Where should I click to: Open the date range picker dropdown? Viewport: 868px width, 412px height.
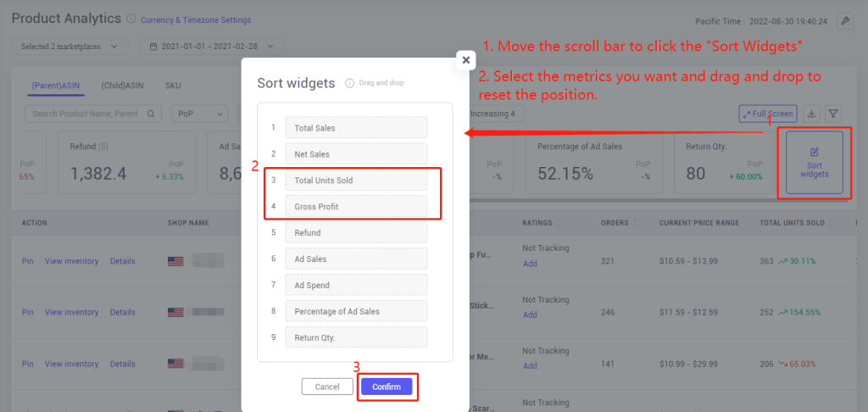click(x=212, y=47)
